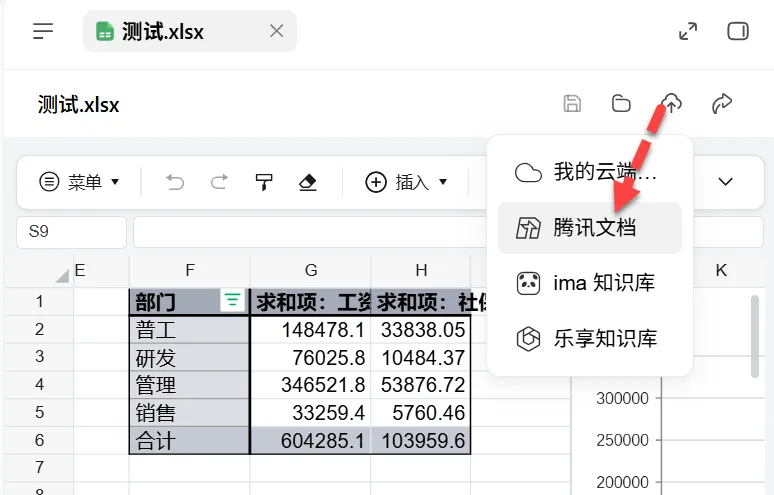
Task: Click cell with value 33838.05
Action: coord(421,330)
